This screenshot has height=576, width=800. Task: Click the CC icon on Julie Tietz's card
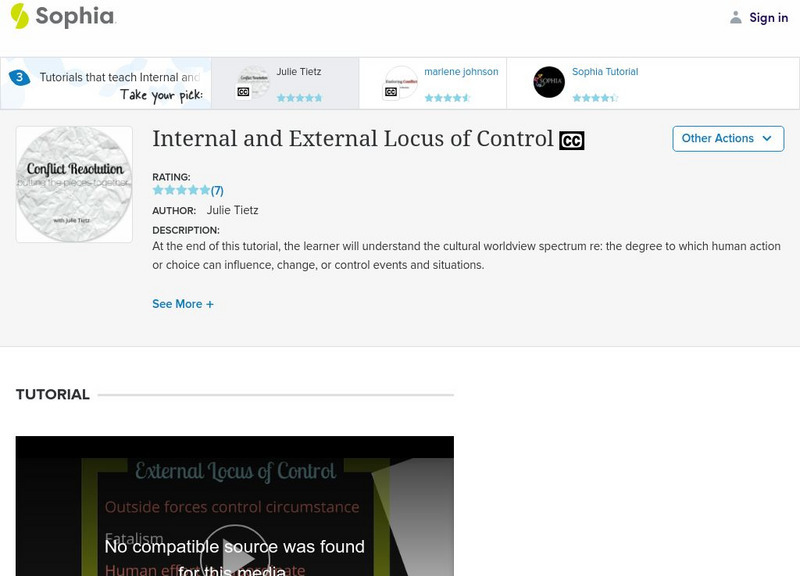tap(242, 89)
